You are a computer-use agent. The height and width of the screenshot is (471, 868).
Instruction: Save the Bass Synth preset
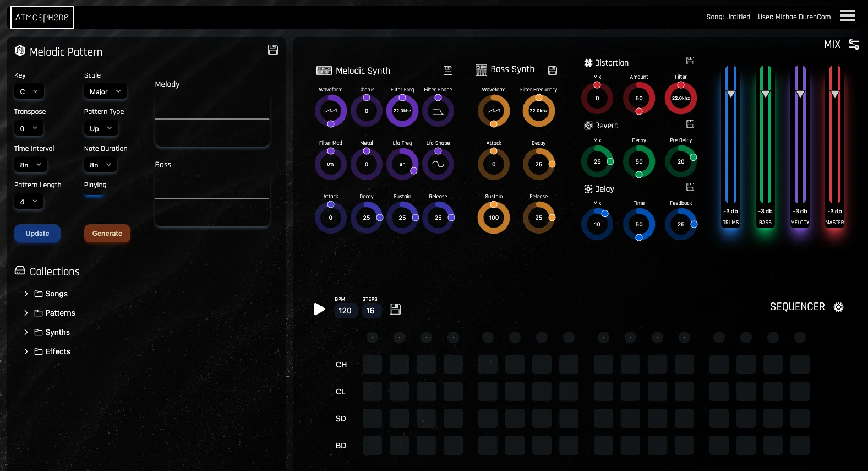[x=553, y=70]
